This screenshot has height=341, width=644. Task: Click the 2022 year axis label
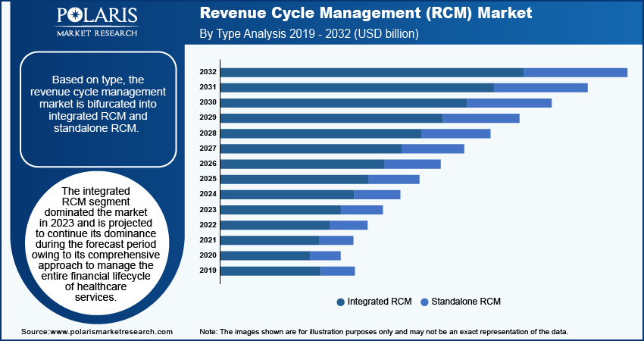coord(208,225)
